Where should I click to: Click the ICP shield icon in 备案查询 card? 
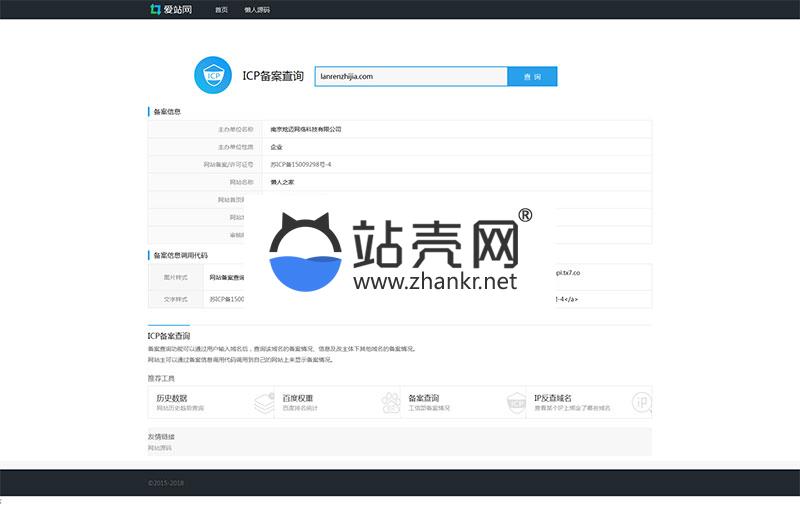(516, 403)
